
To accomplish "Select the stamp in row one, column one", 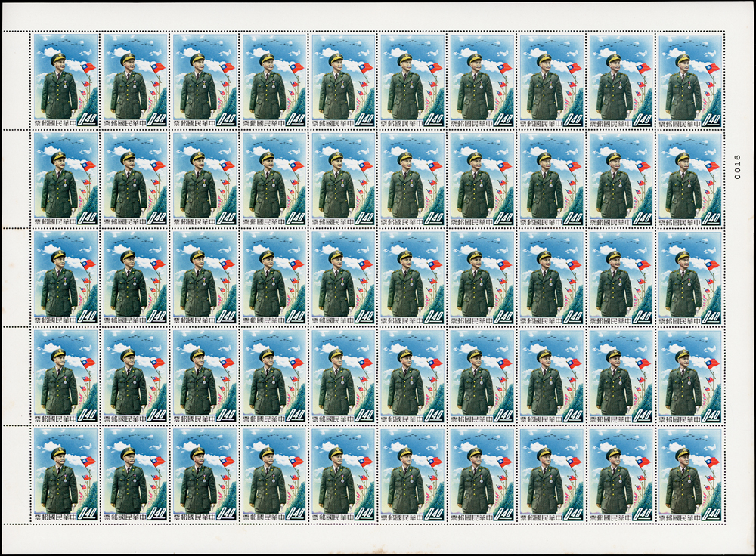I will (65, 81).
